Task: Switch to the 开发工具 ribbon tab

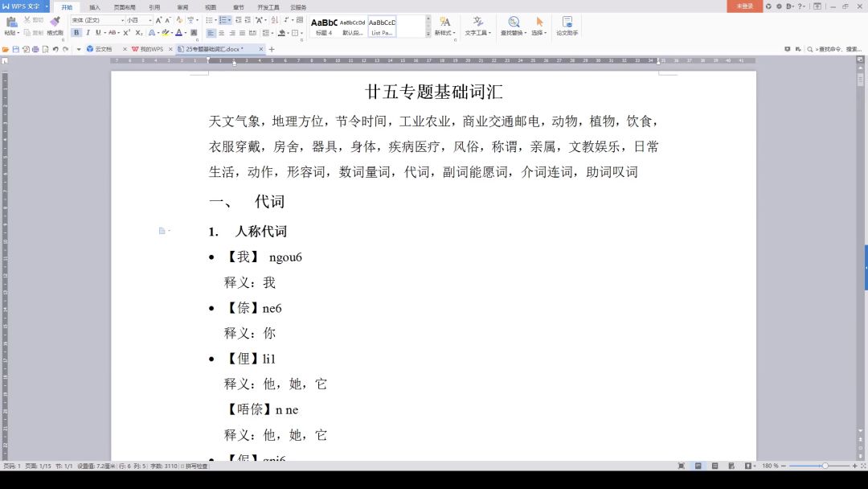Action: point(268,7)
